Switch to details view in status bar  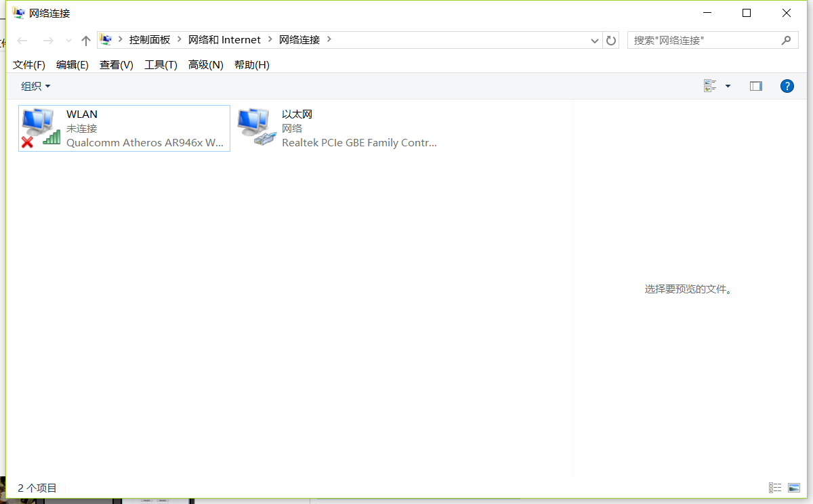tap(775, 488)
